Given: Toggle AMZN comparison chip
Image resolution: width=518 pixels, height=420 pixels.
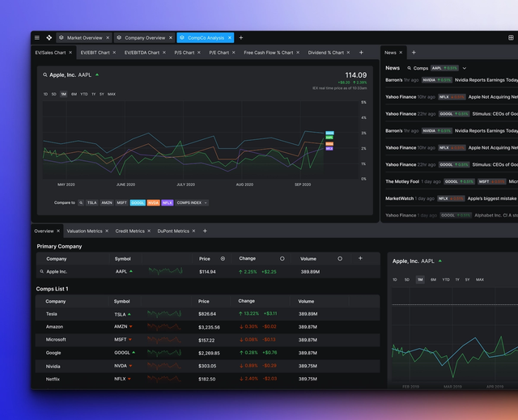Looking at the screenshot, I should 107,203.
